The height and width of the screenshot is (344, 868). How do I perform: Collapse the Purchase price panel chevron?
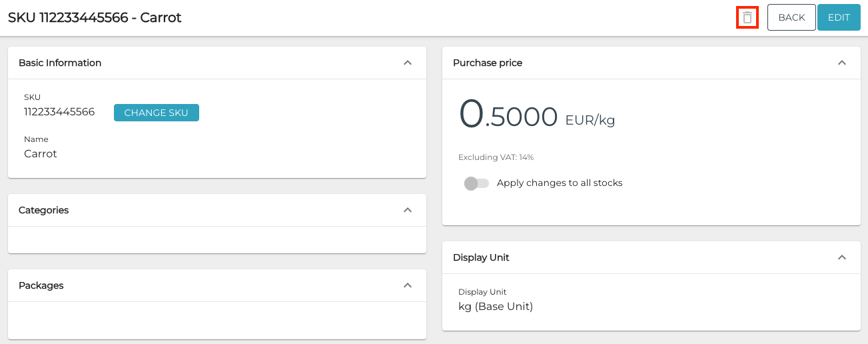(841, 63)
